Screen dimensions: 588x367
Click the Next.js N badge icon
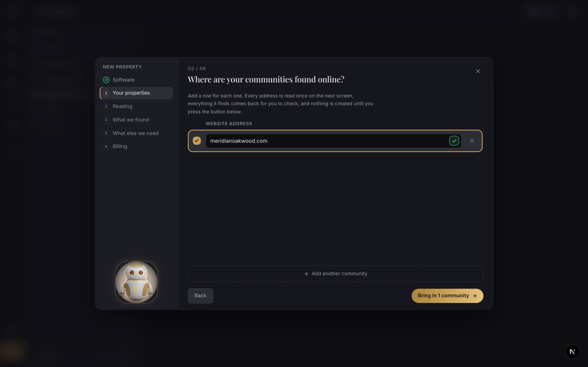572,352
